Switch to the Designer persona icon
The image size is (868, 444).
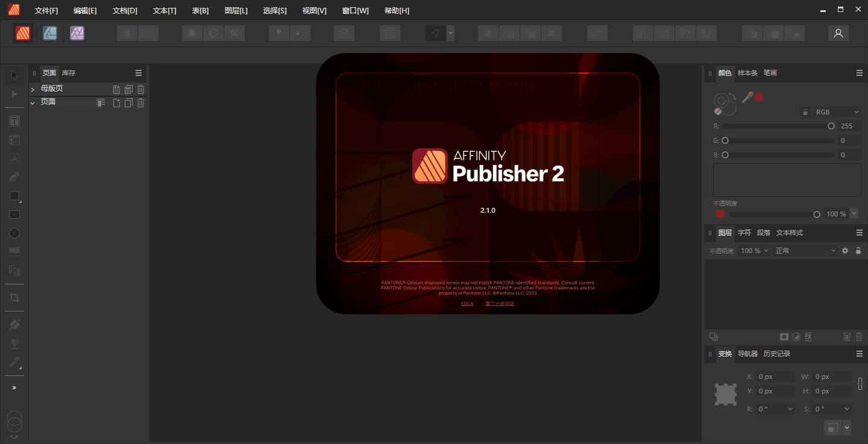tap(50, 33)
